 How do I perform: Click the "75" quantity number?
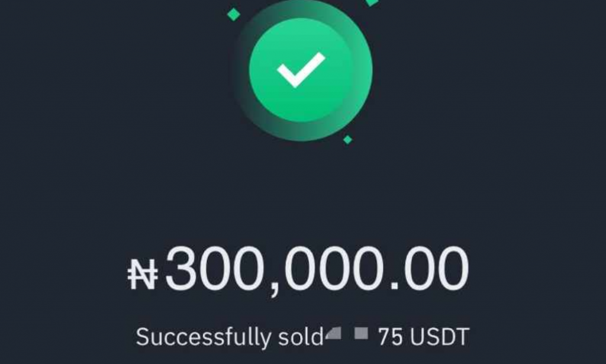pyautogui.click(x=390, y=336)
